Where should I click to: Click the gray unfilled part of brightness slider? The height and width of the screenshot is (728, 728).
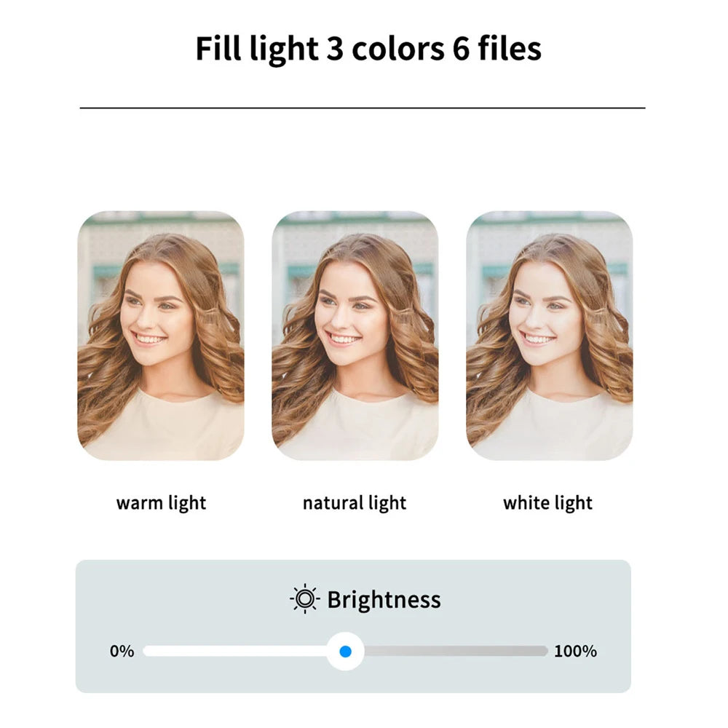[x=455, y=651]
